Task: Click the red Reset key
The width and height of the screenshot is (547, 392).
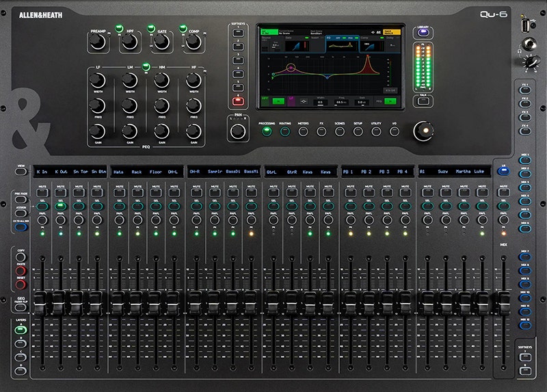Action: 21,285
